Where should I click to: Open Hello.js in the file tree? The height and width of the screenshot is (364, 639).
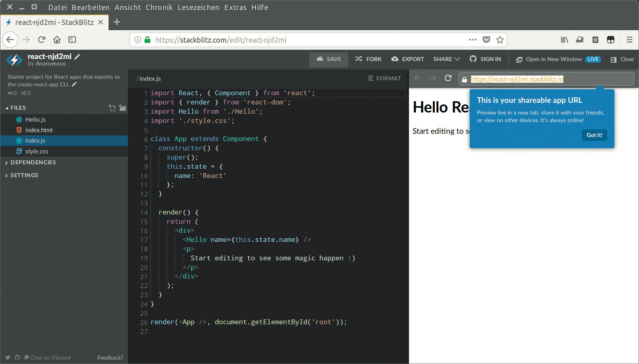35,120
